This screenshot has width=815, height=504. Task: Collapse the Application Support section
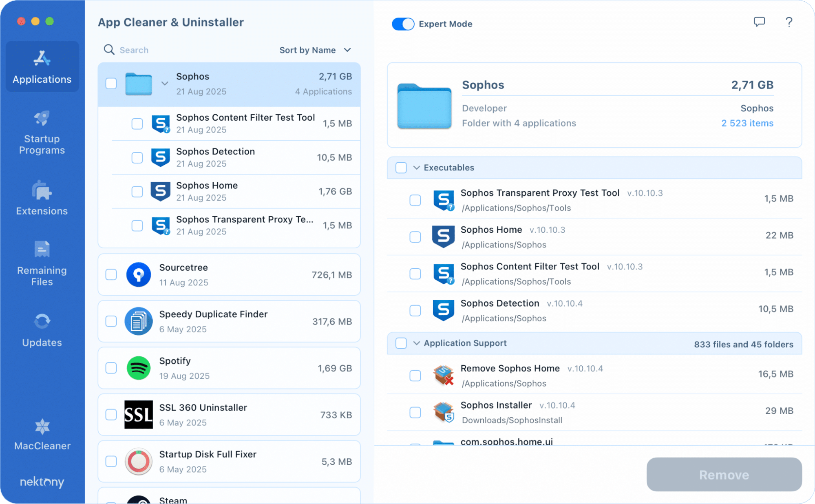416,343
